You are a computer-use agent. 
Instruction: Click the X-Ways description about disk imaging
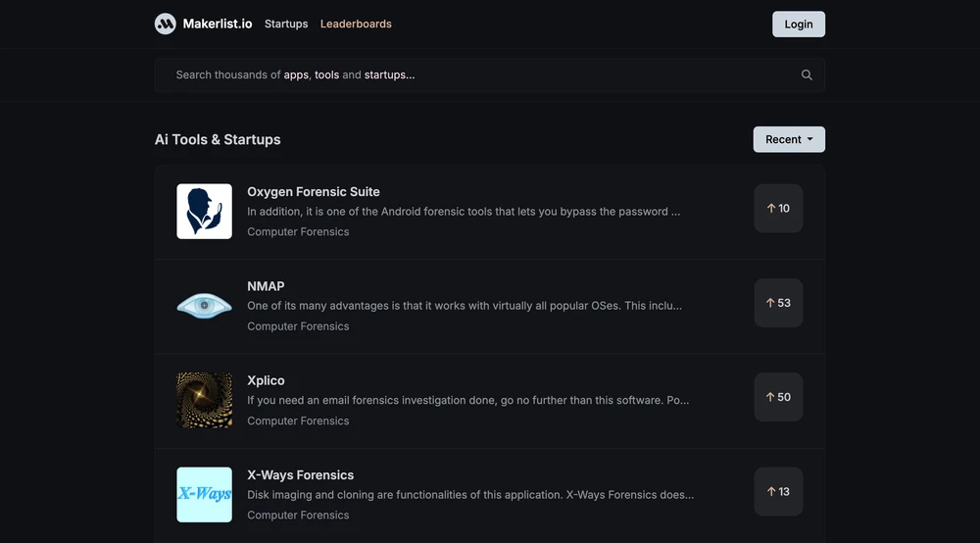pyautogui.click(x=470, y=495)
